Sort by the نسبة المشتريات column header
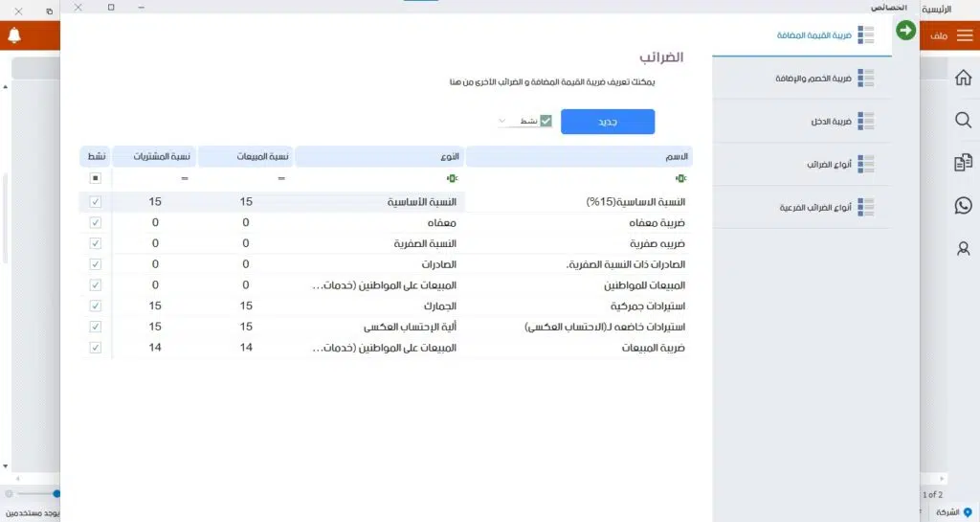The height and width of the screenshot is (522, 980). click(154, 156)
